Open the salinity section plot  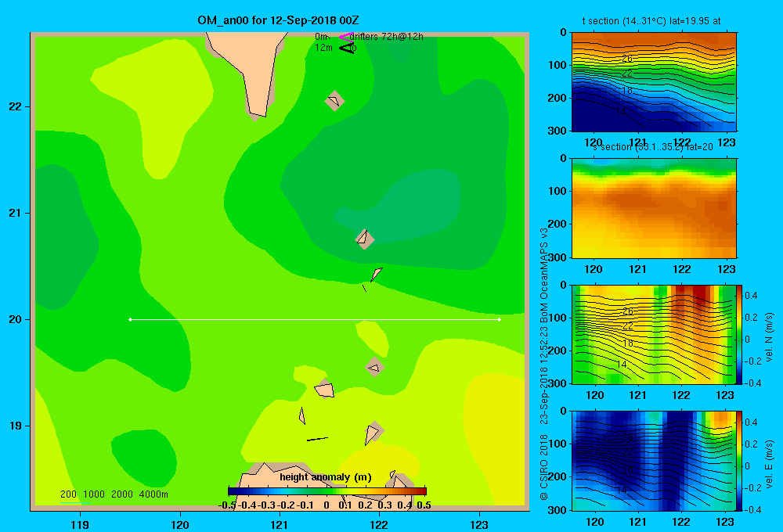pyautogui.click(x=654, y=208)
